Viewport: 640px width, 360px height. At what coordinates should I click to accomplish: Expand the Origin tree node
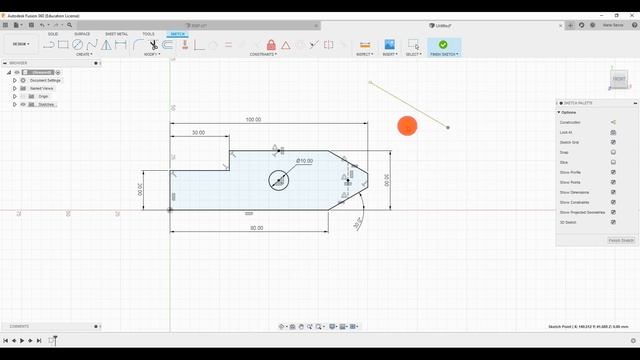click(x=15, y=96)
